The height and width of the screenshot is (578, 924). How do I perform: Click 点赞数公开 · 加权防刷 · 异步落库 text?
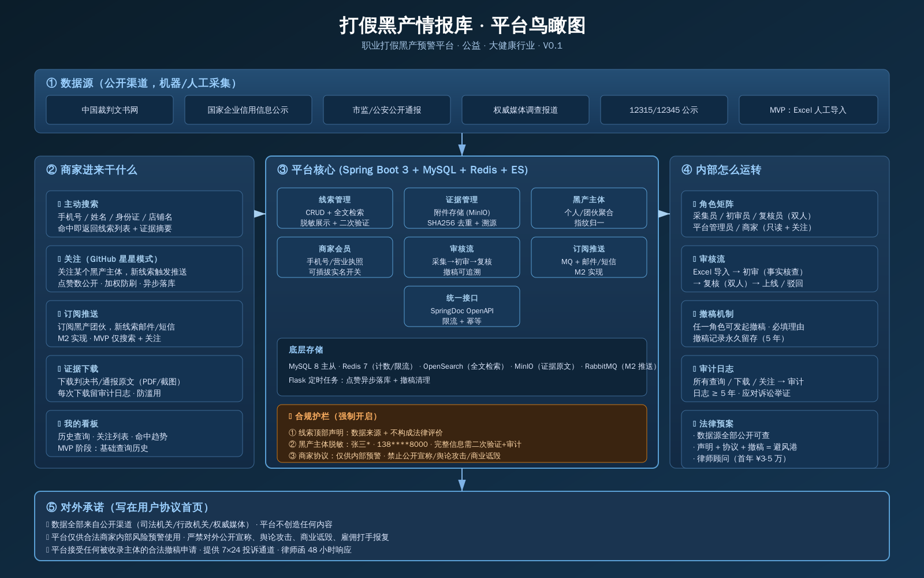[116, 284]
